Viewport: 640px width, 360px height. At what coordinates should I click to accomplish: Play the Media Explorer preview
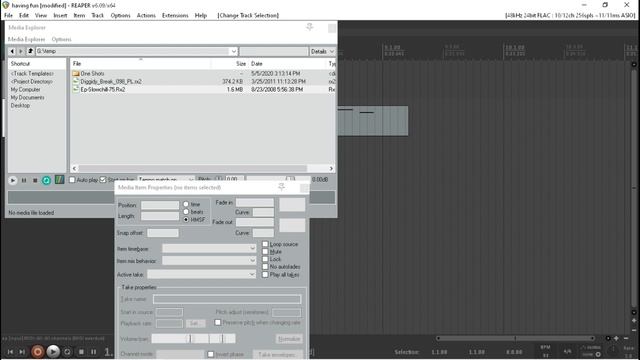(13, 180)
